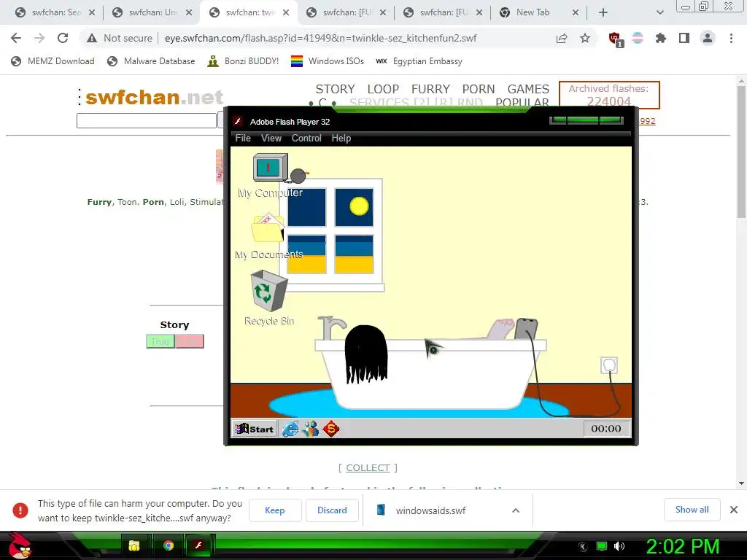Open Chrome taskbar icon
The width and height of the screenshot is (747, 560).
[169, 545]
